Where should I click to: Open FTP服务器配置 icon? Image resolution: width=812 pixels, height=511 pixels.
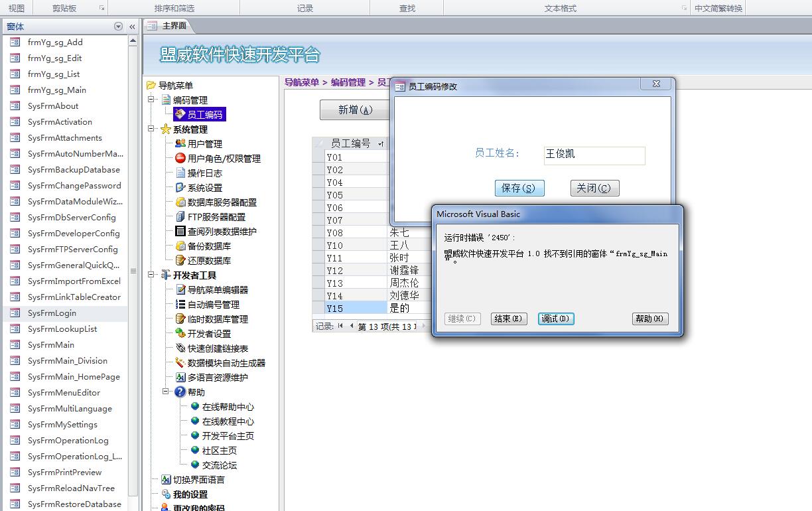tap(180, 216)
